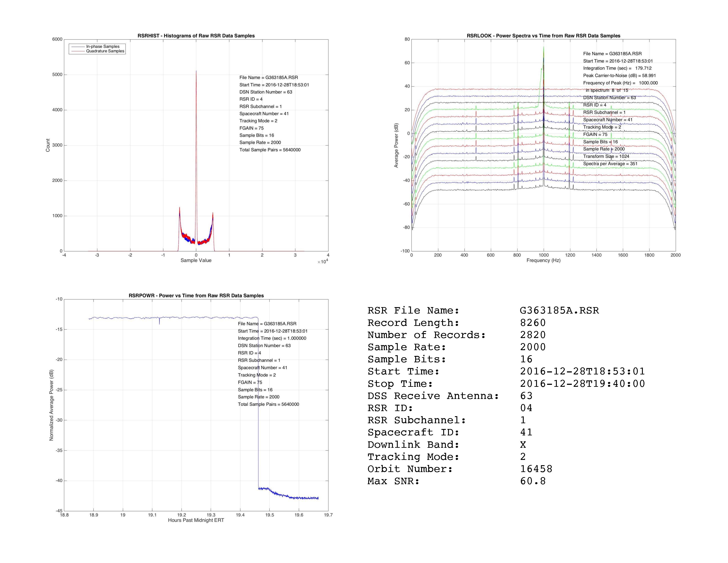This screenshot has width=728, height=563.
Task: Click the Max SNR value '60.8'
Action: [x=533, y=481]
